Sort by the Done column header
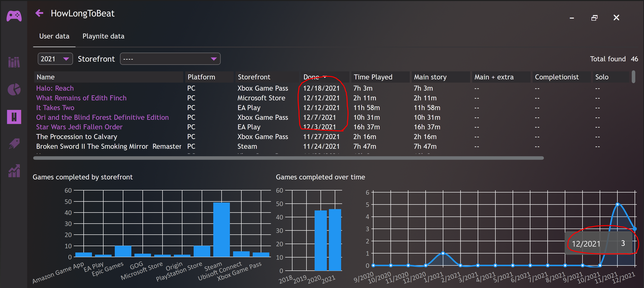 [325, 77]
